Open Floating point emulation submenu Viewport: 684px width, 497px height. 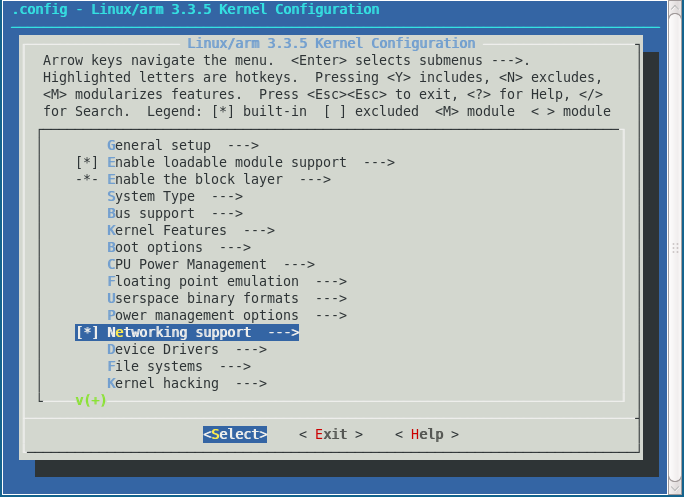tap(227, 281)
